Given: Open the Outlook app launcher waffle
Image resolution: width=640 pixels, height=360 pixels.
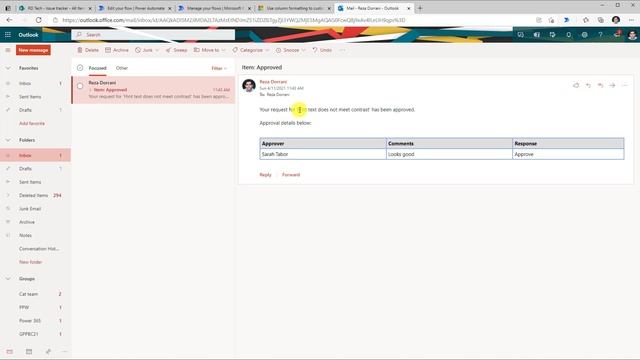Looking at the screenshot, I should [8, 35].
